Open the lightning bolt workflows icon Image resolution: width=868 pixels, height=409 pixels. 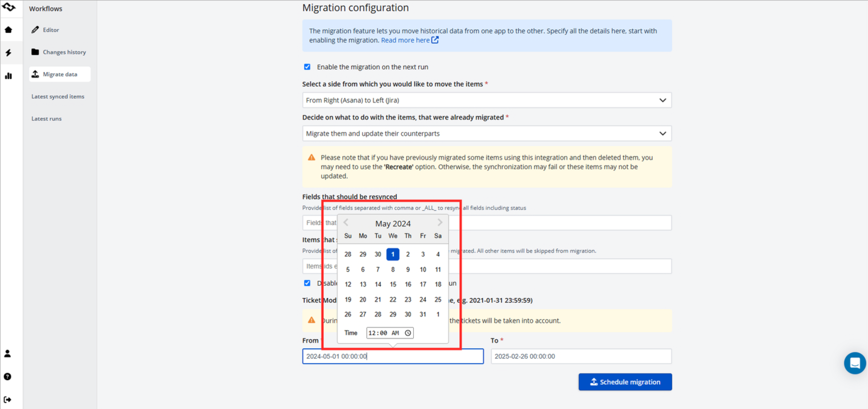coord(9,53)
